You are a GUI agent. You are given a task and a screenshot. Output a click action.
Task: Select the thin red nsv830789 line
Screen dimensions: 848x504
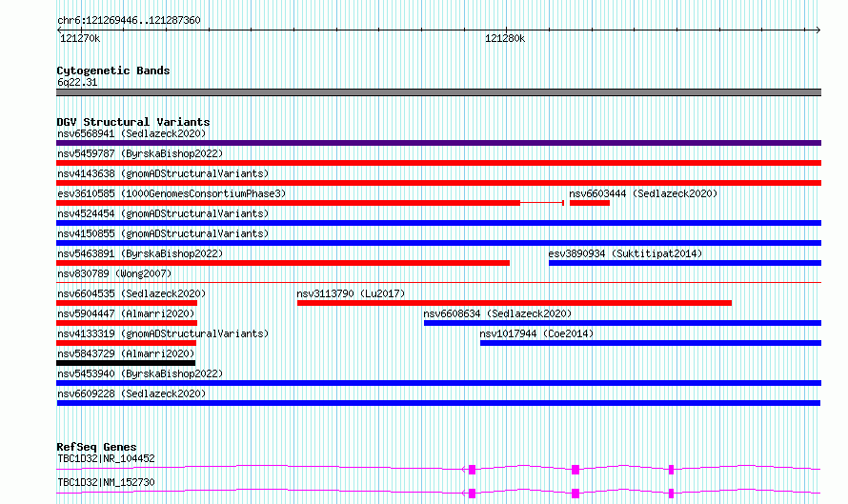(438, 282)
